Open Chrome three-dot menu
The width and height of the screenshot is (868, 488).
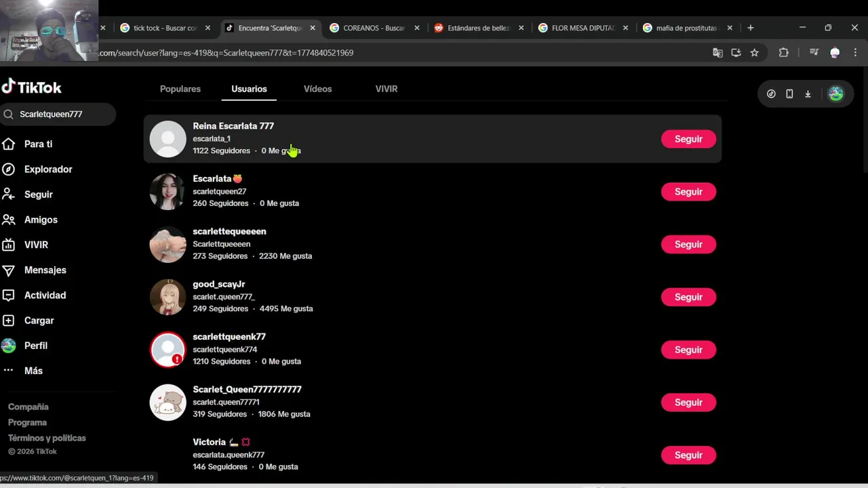[x=855, y=53]
